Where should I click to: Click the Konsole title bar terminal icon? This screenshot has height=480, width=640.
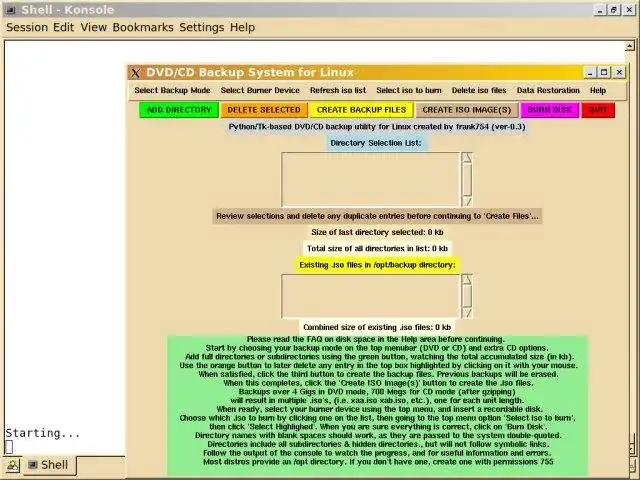click(x=11, y=9)
